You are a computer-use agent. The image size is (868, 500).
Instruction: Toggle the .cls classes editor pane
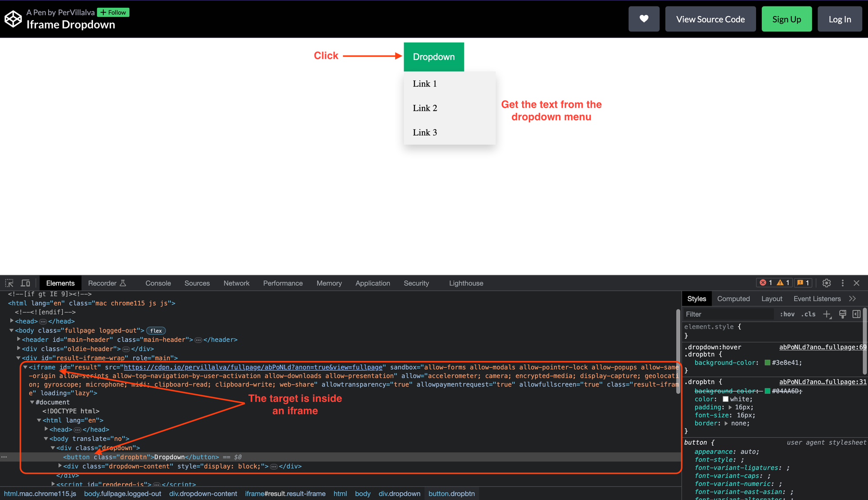pos(808,314)
